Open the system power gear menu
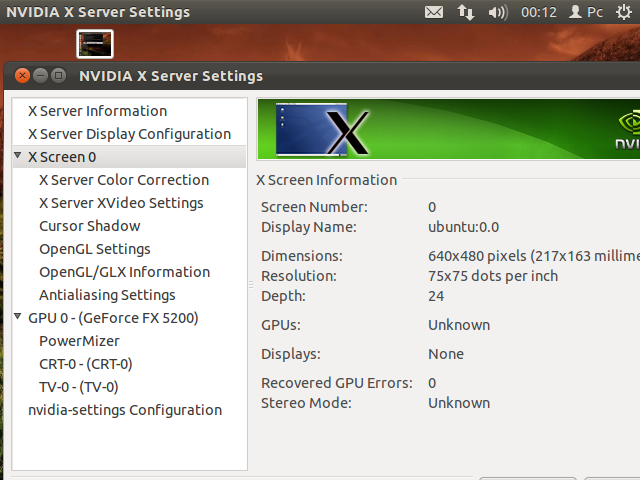Viewport: 640px width, 480px height. pyautogui.click(x=625, y=13)
